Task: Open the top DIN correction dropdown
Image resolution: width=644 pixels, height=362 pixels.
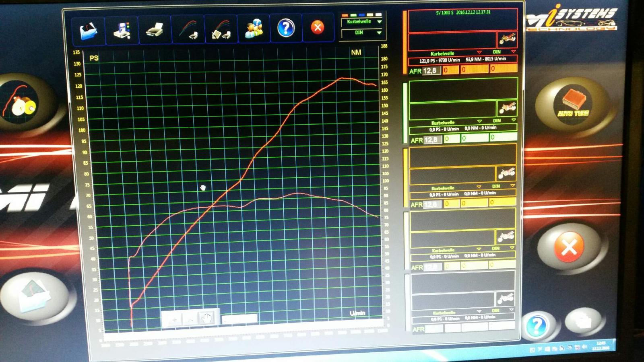Action: 379,33
